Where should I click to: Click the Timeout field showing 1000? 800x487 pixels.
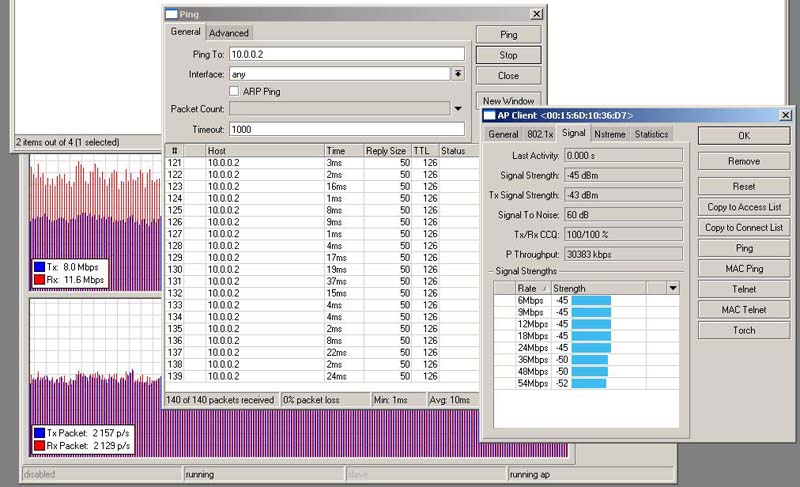coord(347,130)
